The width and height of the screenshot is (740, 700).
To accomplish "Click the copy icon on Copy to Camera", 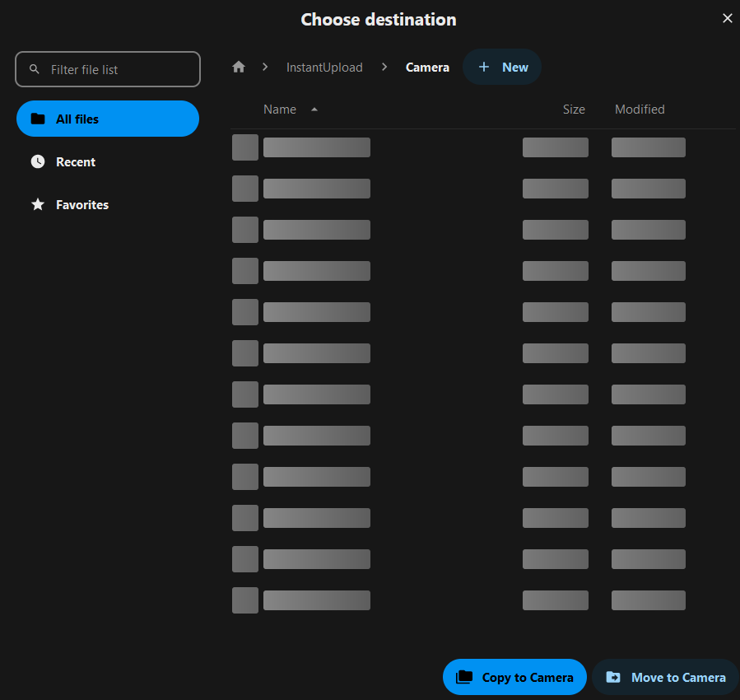I will tap(464, 677).
